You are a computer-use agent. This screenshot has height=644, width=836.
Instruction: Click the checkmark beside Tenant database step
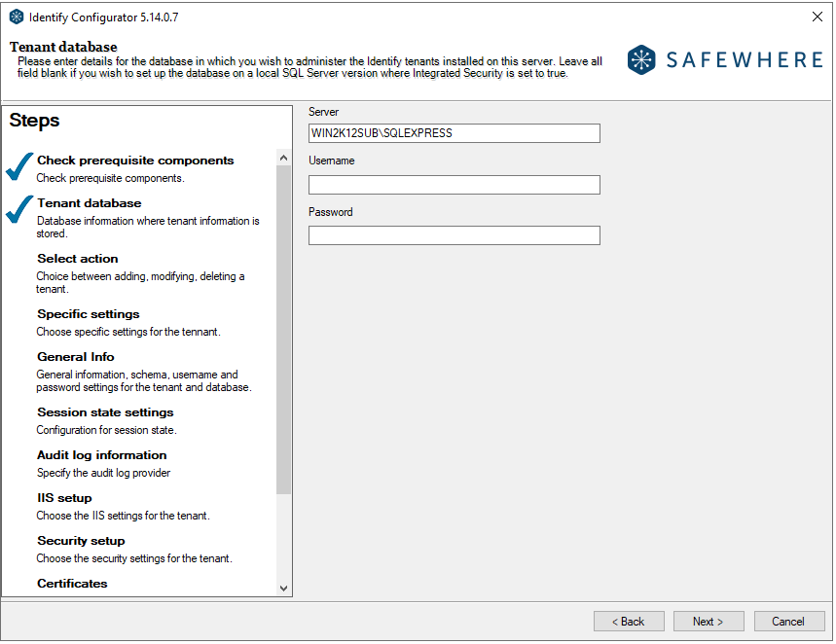pos(19,209)
